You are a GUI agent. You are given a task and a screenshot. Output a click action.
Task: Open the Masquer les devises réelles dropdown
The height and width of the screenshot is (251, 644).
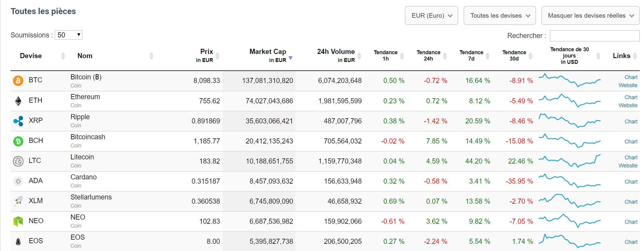pos(590,16)
